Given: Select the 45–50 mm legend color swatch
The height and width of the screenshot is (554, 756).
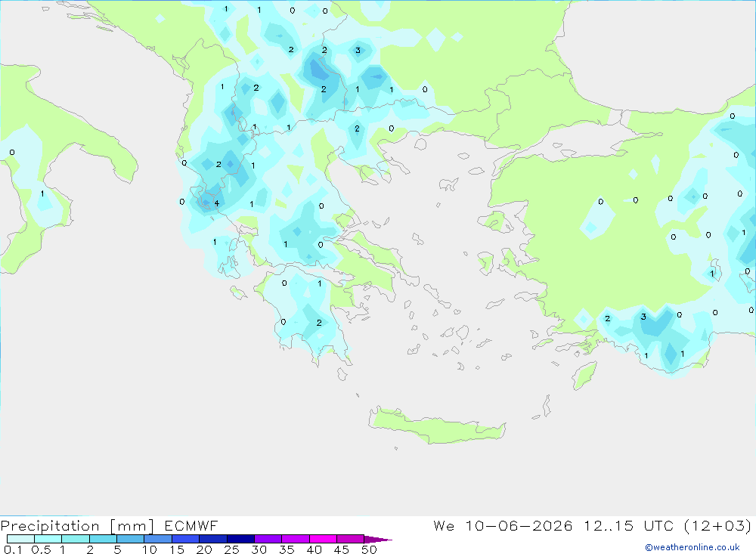Looking at the screenshot, I should 350,539.
